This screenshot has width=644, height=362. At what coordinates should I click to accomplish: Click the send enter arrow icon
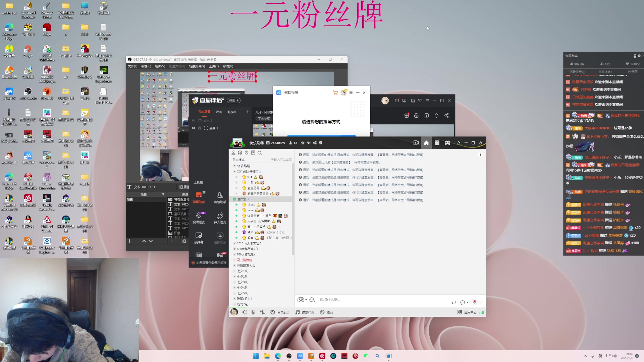click(453, 302)
